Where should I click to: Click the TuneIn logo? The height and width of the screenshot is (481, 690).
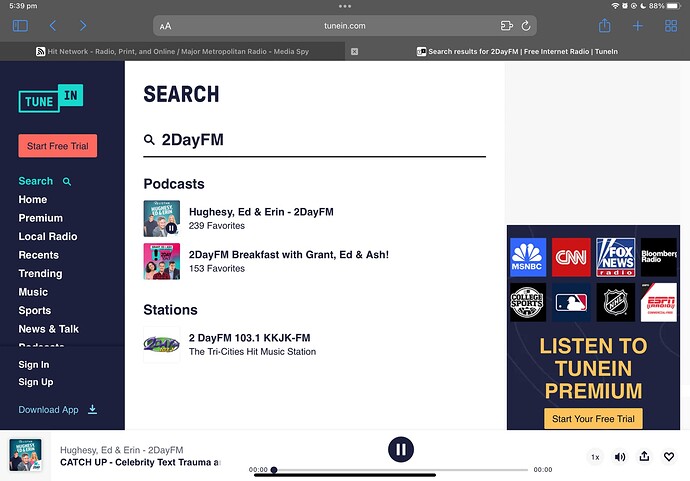51,98
